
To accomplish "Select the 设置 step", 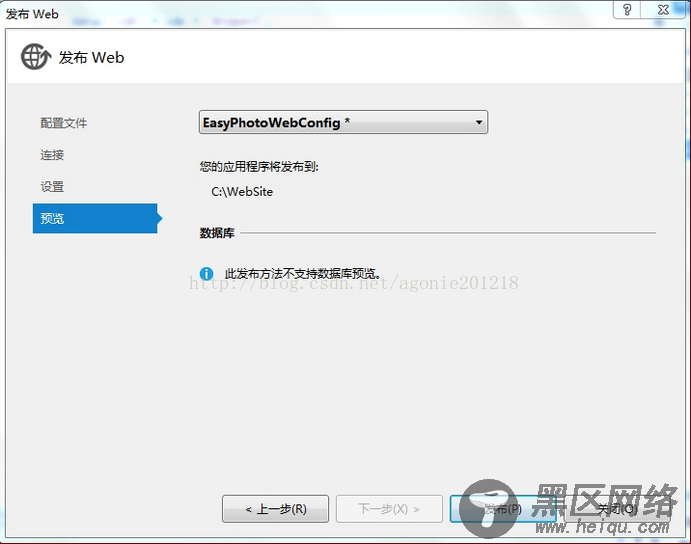I will [52, 186].
